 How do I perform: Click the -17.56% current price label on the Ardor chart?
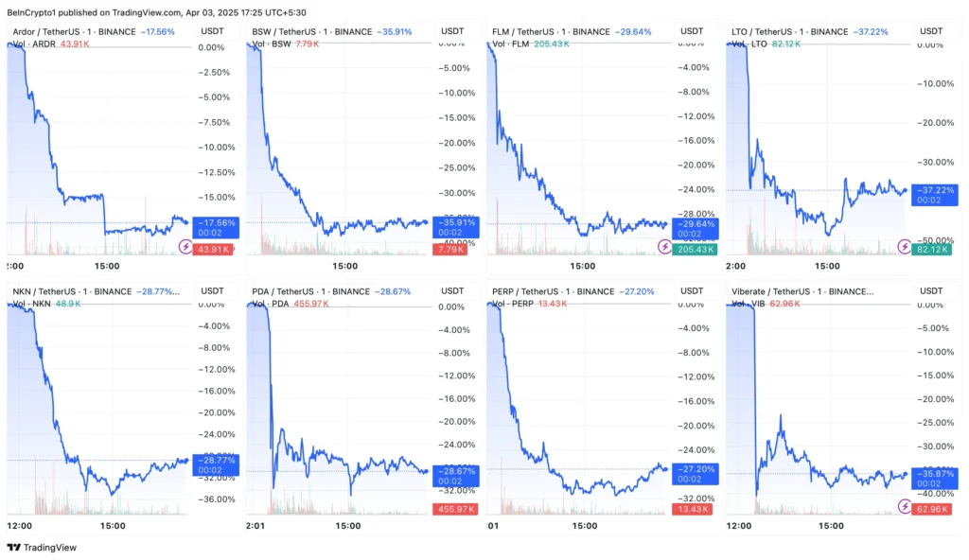212,223
